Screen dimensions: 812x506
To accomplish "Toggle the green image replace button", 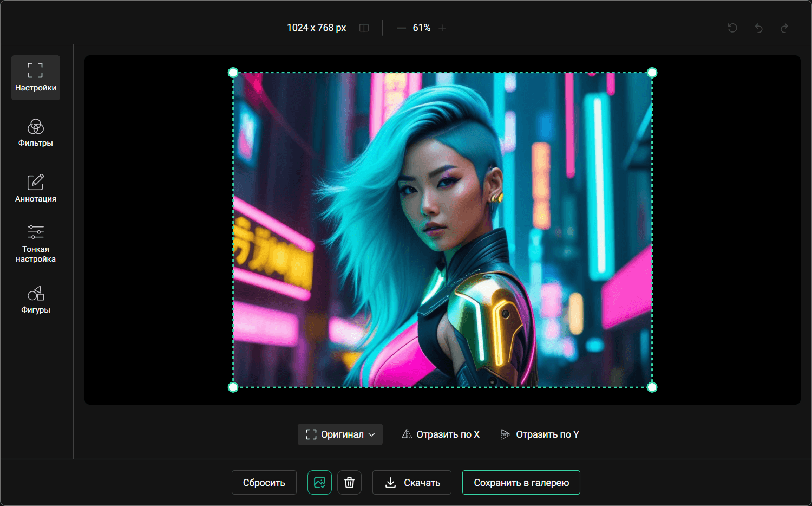I will (319, 482).
